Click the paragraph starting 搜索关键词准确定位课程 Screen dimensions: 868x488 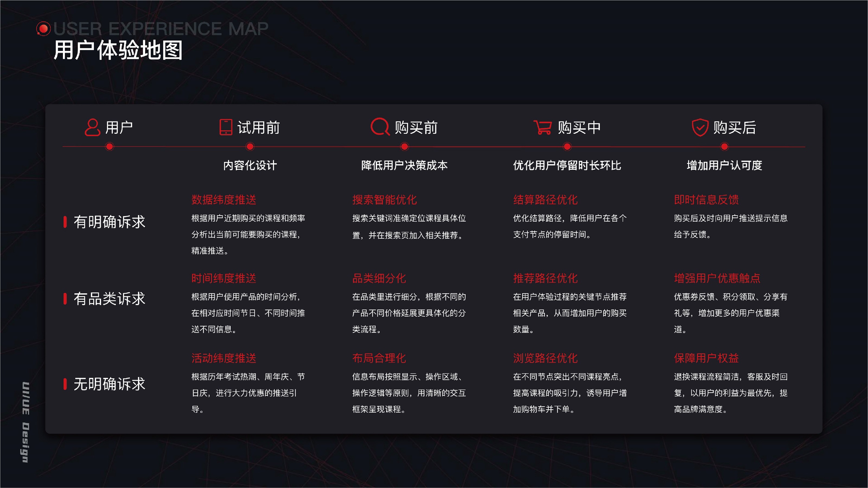tap(409, 227)
